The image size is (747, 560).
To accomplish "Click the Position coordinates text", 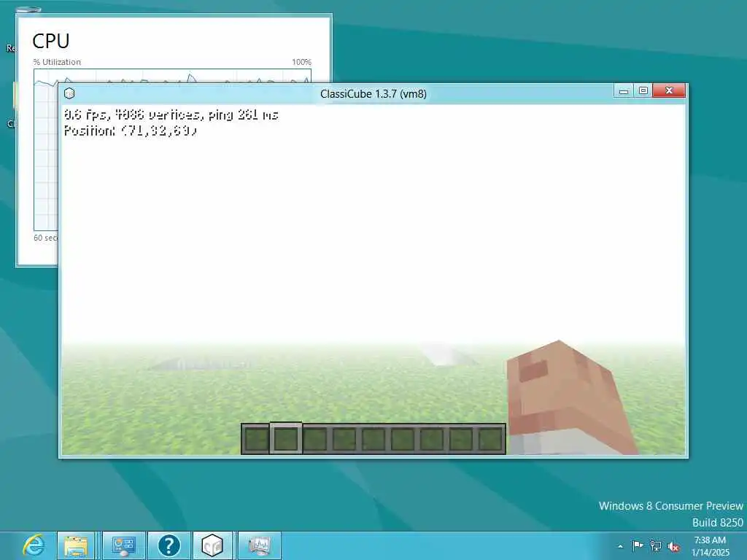I will [x=130, y=131].
